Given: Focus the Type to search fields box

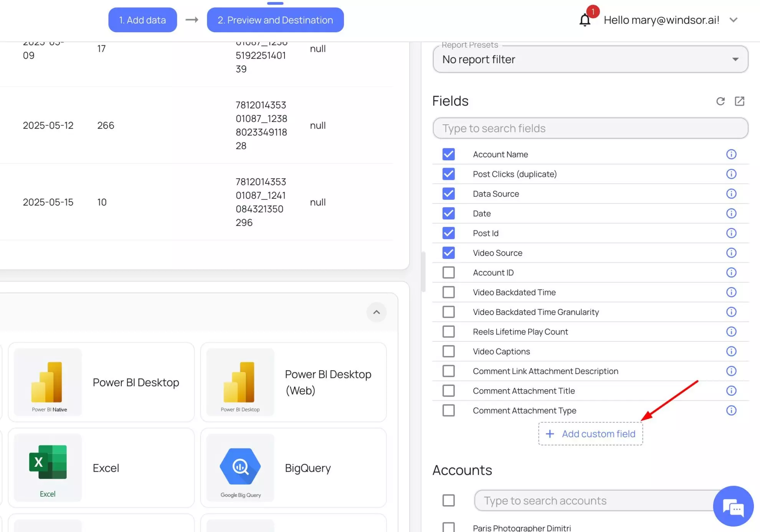Looking at the screenshot, I should pyautogui.click(x=590, y=128).
